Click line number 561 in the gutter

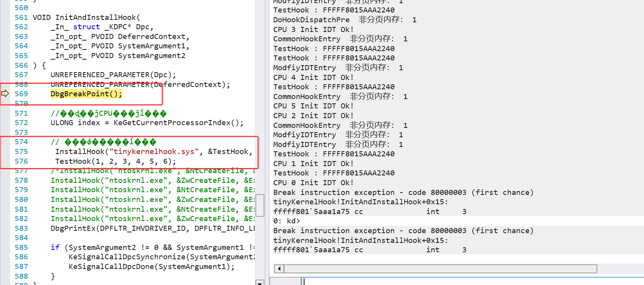pyautogui.click(x=21, y=18)
